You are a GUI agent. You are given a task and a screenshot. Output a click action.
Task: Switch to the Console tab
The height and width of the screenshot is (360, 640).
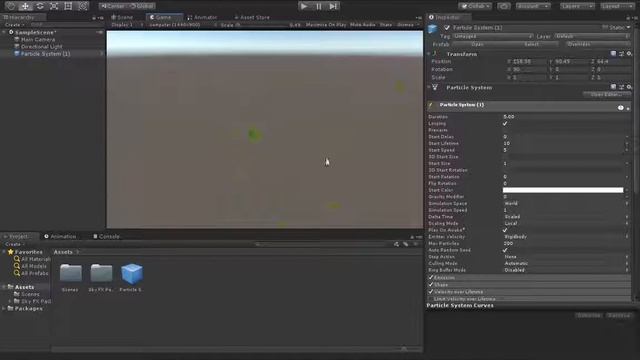(x=107, y=236)
